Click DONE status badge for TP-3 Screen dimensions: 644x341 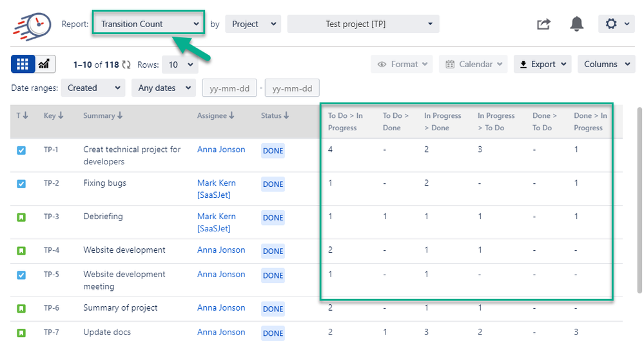273,218
